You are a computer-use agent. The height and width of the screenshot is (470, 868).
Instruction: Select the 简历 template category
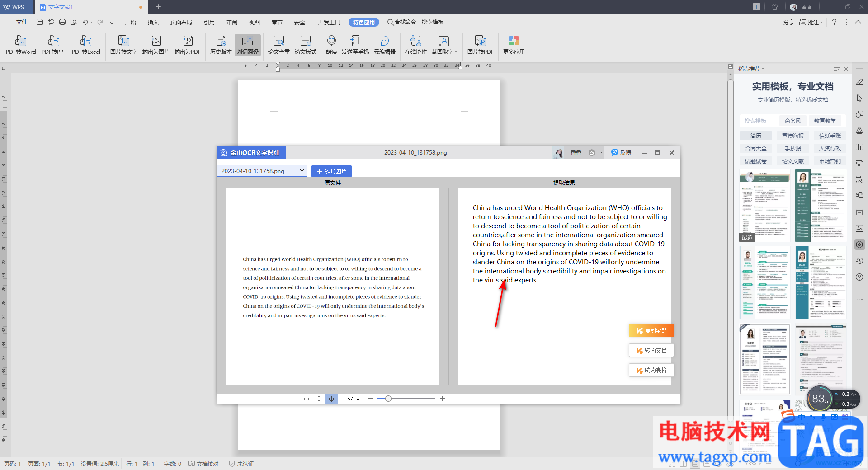click(756, 136)
